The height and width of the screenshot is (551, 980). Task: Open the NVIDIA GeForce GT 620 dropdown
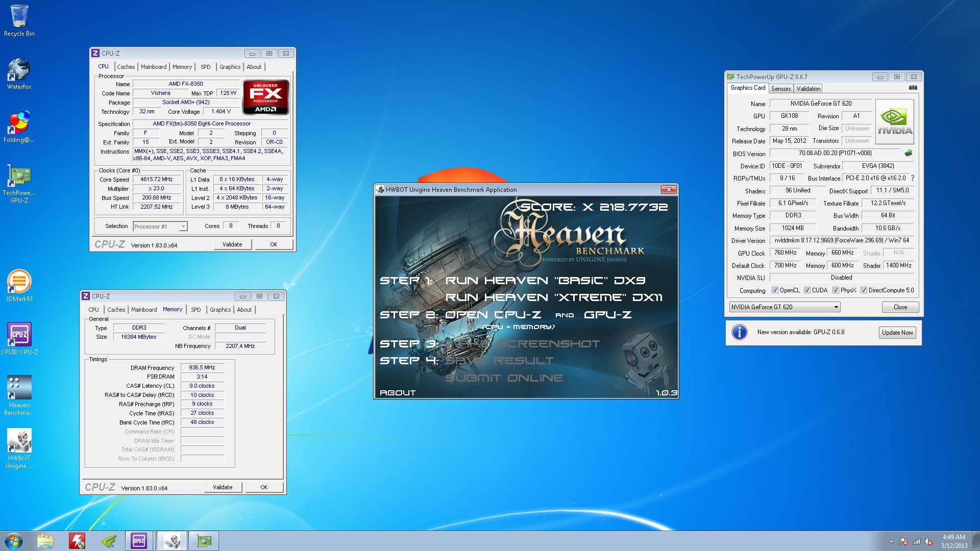click(x=784, y=307)
